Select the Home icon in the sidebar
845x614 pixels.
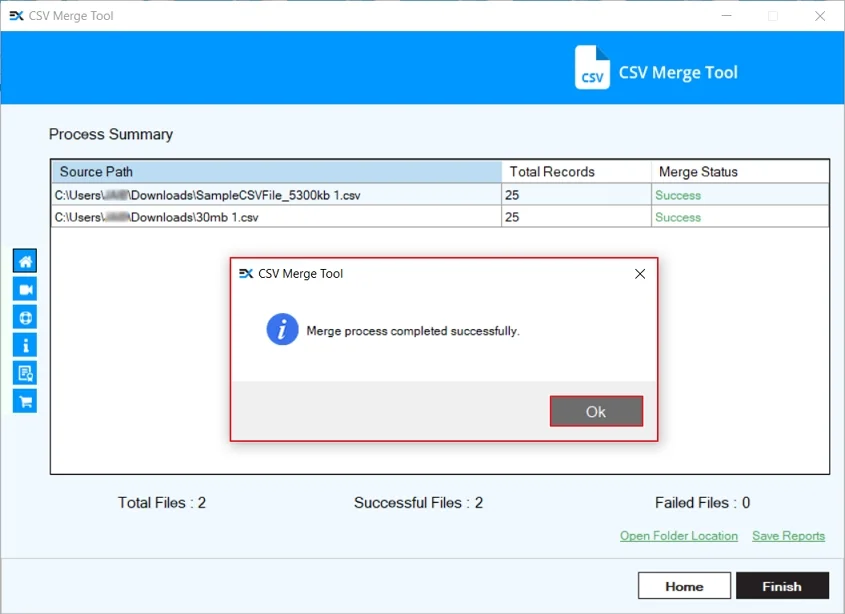24,260
